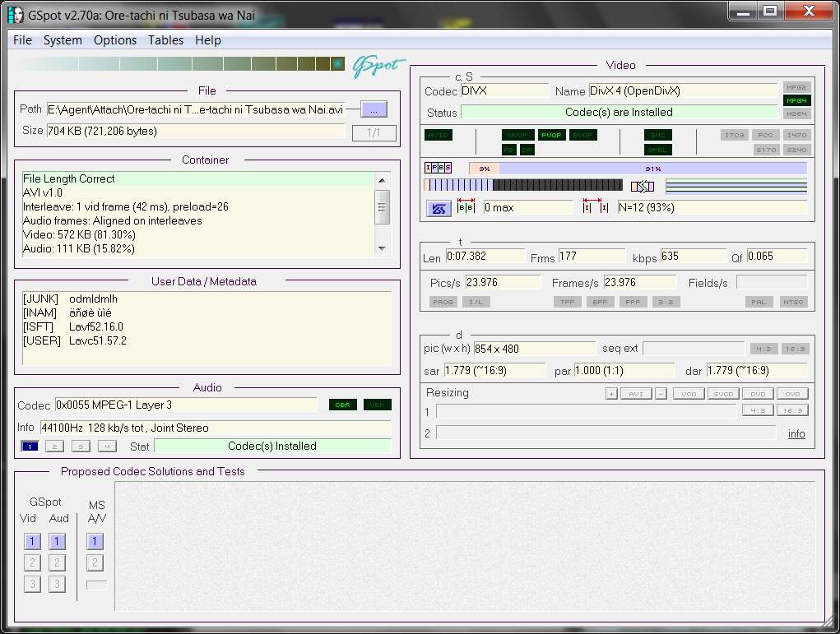
Task: Select MS A/V solution 1
Action: (95, 541)
